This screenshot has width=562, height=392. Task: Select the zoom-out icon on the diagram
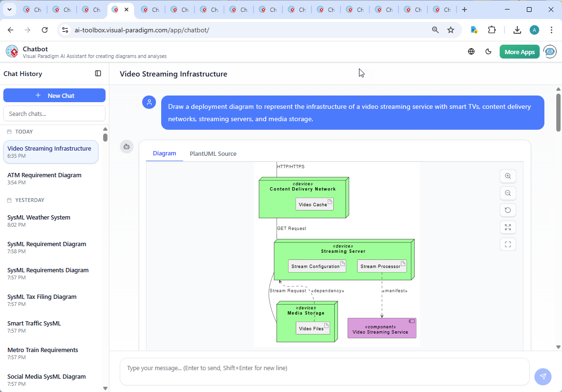point(508,193)
